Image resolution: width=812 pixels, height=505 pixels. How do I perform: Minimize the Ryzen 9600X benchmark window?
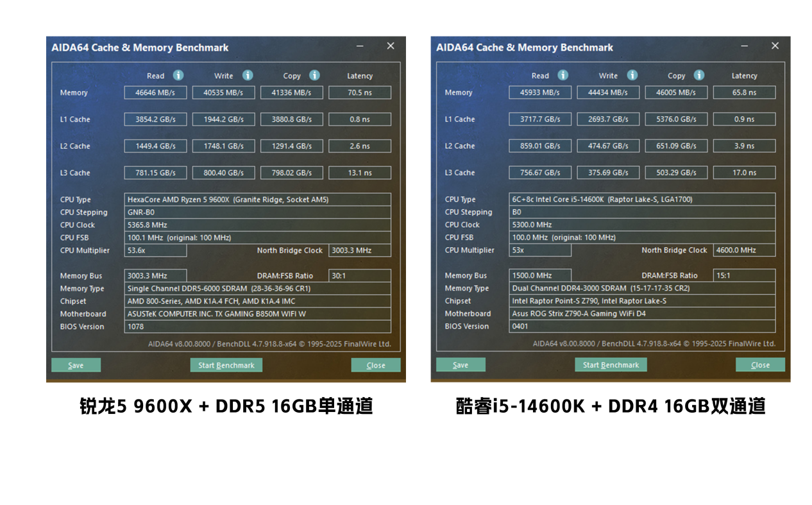tap(360, 46)
